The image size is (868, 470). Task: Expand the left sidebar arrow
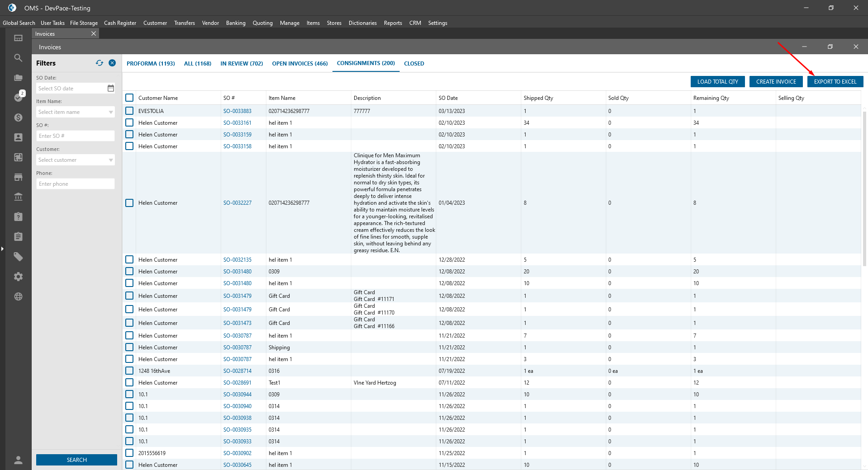tap(2, 249)
